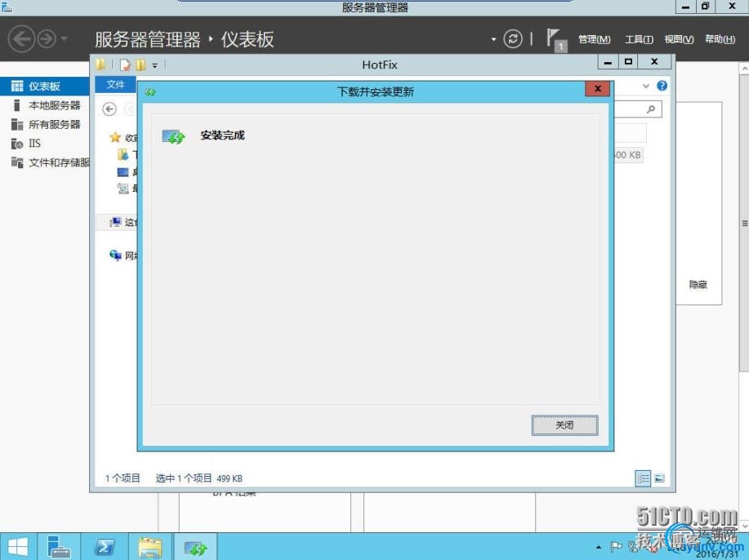Click 最近访问 icon under favorites in HotFix
The width and height of the screenshot is (749, 560).
123,189
